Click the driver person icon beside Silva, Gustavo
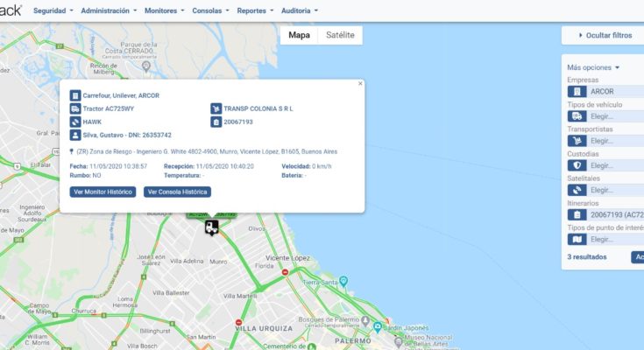Screen dimensions: 644x350 coord(75,135)
